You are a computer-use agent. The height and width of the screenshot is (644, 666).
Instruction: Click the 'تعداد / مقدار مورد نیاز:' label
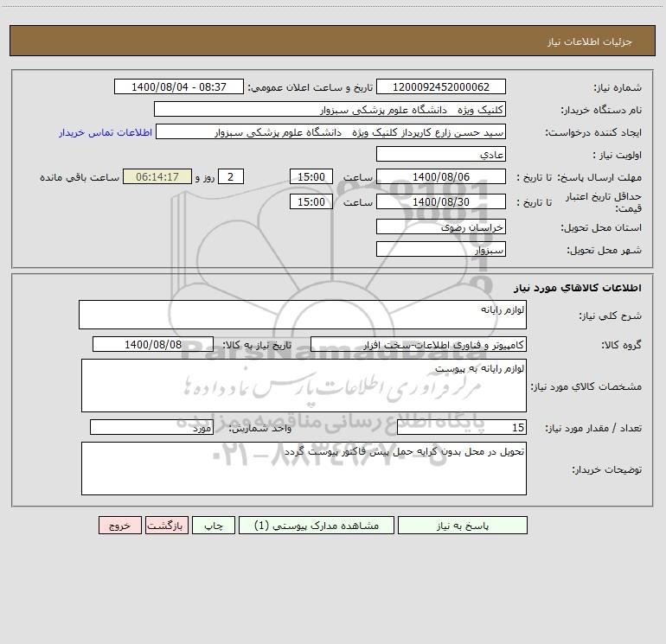point(593,429)
